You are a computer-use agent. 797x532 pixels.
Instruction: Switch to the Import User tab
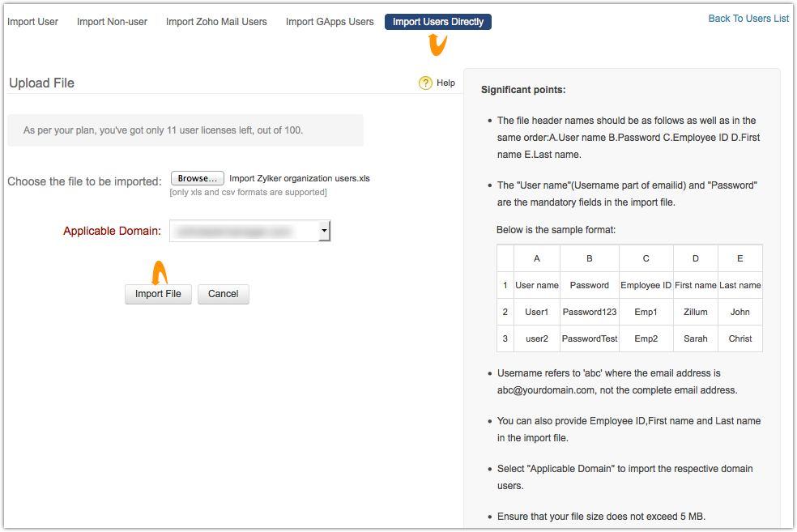point(32,22)
